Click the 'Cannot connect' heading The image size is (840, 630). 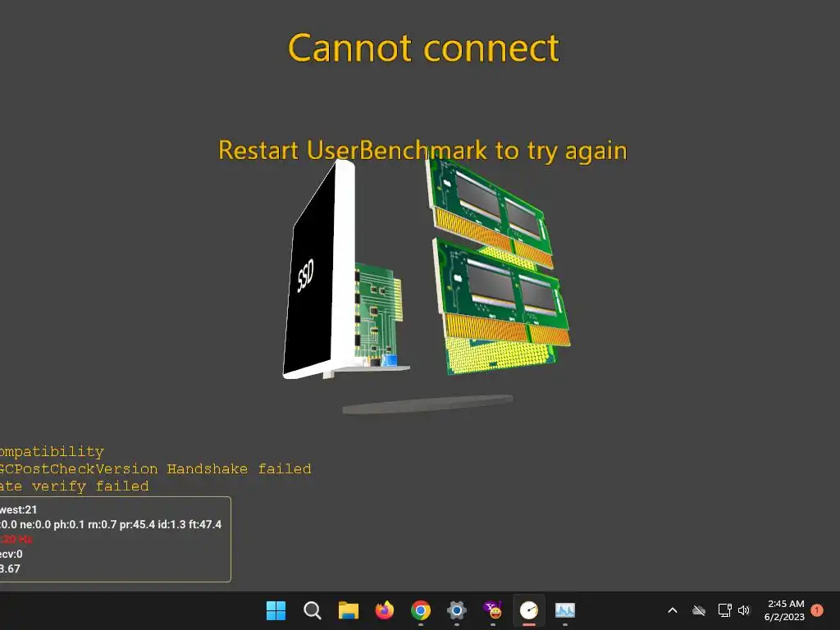coord(423,48)
